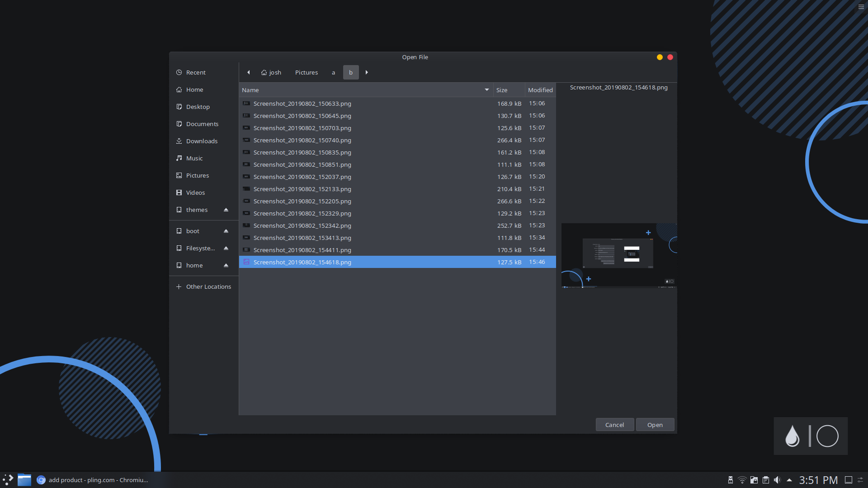Go to folder a in path bar
Viewport: 868px width, 488px height.
point(334,72)
